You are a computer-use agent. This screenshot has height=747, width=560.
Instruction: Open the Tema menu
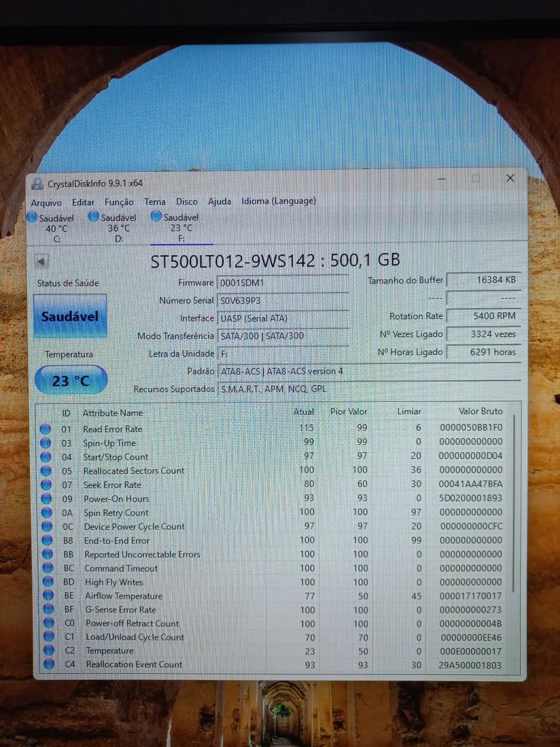click(x=155, y=201)
